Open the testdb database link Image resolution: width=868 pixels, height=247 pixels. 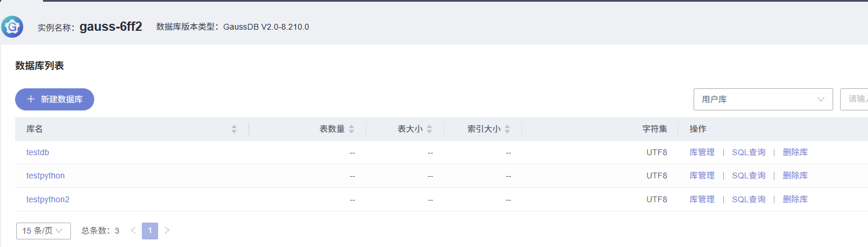coord(38,152)
